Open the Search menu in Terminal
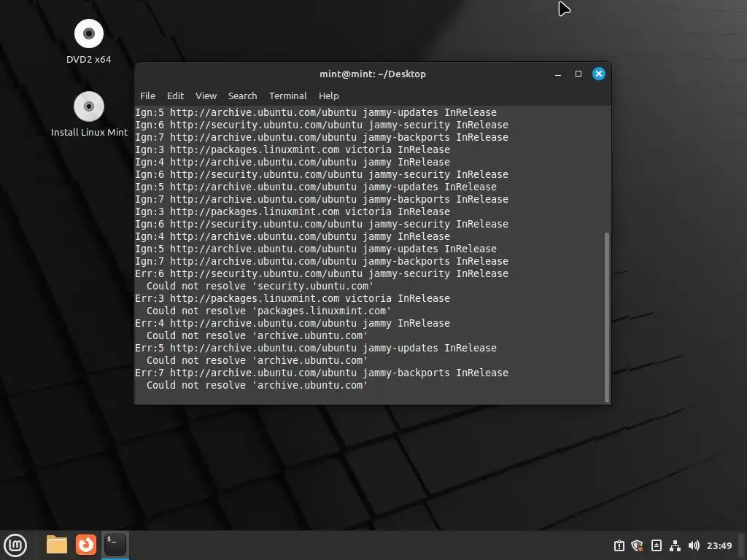Viewport: 747px width, 560px height. click(242, 96)
